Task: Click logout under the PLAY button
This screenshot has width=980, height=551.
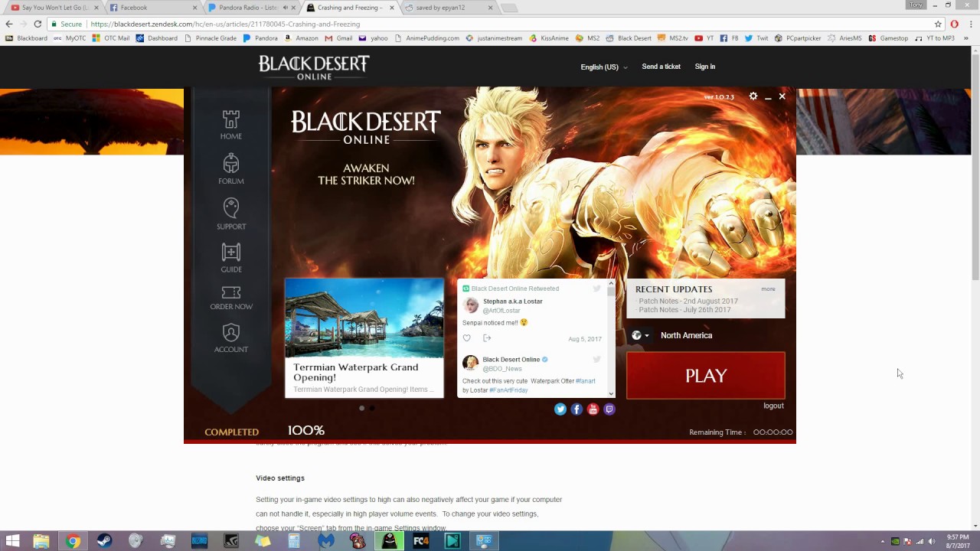Action: click(x=773, y=406)
